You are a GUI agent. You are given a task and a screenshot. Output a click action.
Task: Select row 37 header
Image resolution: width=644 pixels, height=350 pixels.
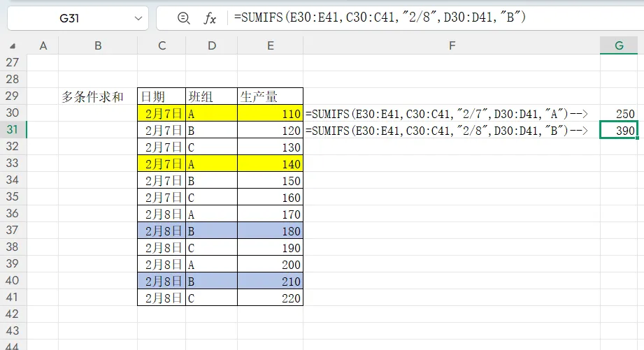(x=13, y=230)
